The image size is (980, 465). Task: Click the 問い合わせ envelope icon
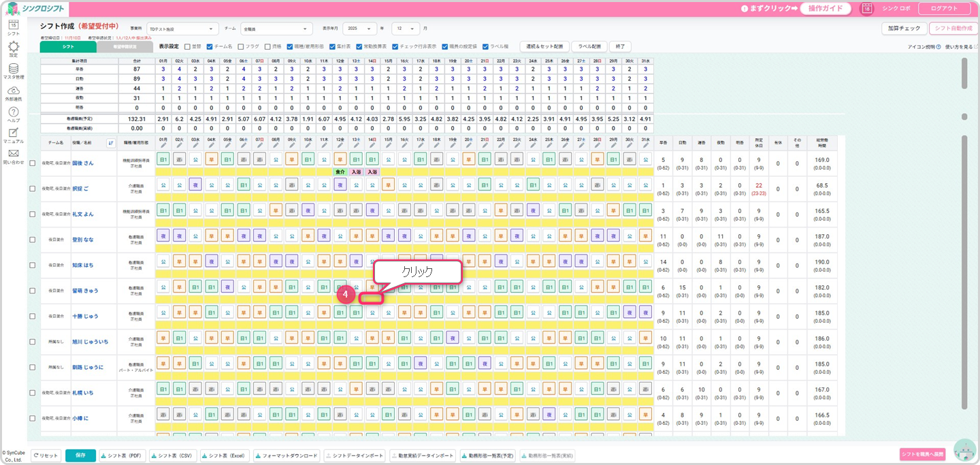(x=13, y=154)
